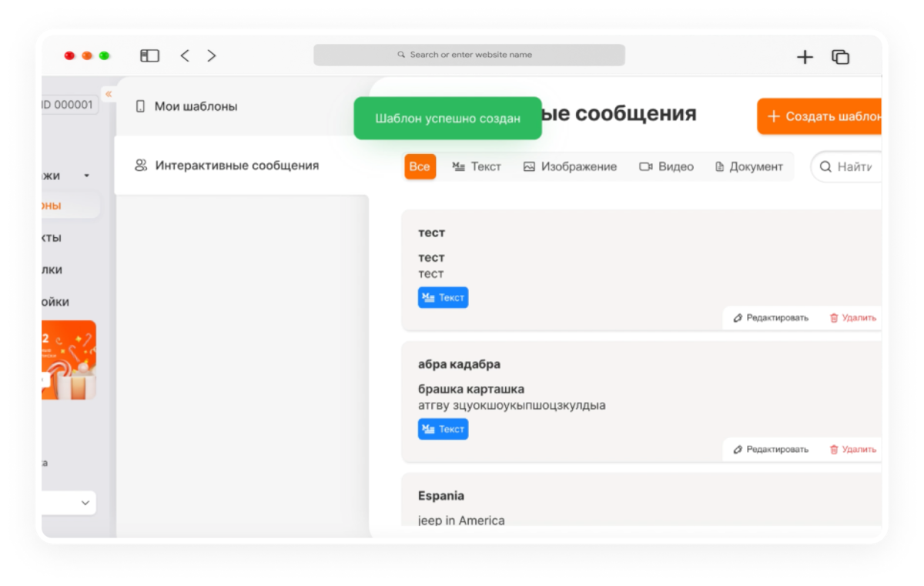Image resolution: width=924 pixels, height=586 pixels.
Task: Go back with the browser back arrow
Action: (185, 55)
